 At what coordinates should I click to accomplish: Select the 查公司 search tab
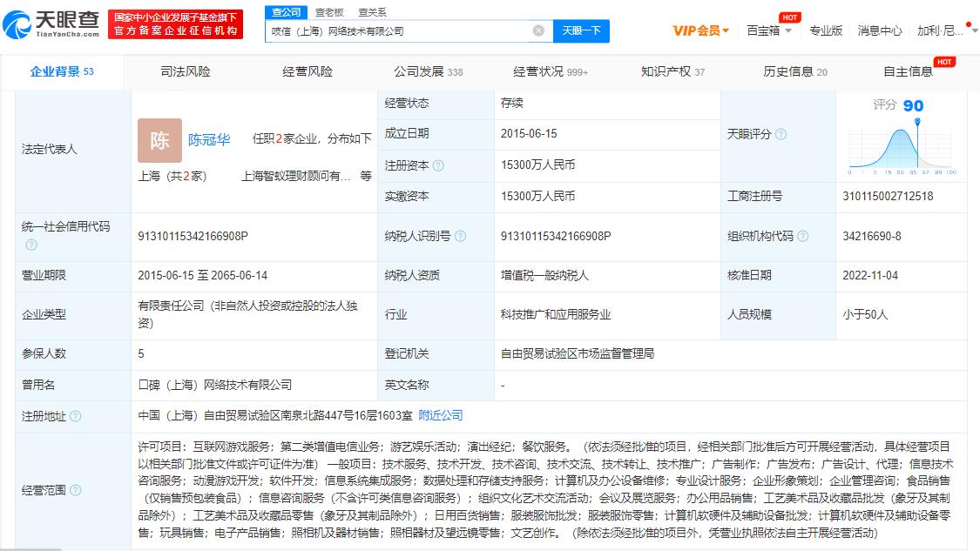tap(287, 12)
